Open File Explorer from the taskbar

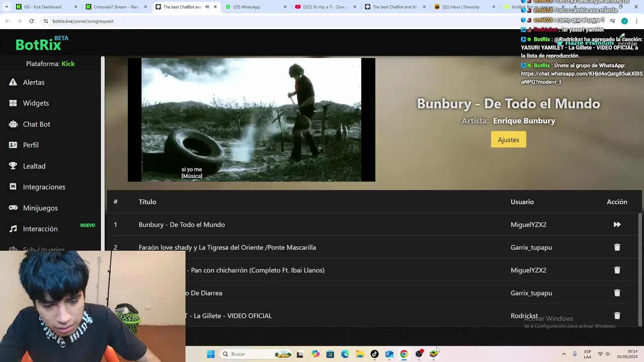tap(360, 354)
